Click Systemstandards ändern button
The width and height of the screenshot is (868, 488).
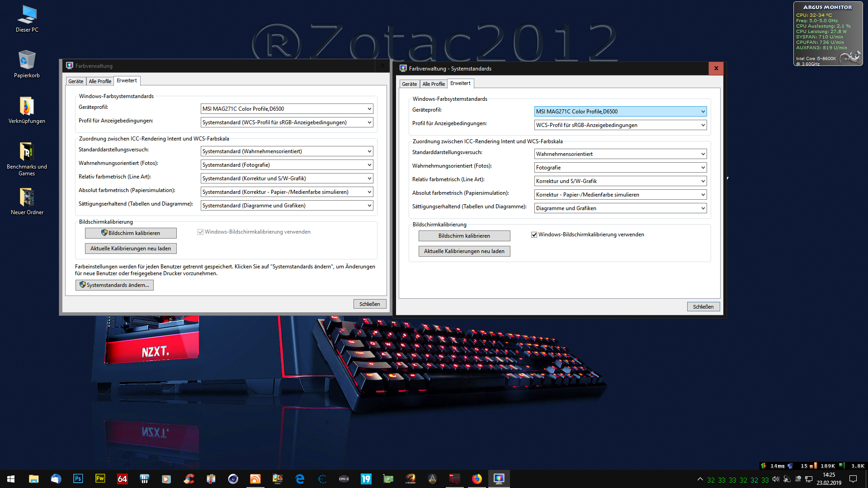click(114, 285)
